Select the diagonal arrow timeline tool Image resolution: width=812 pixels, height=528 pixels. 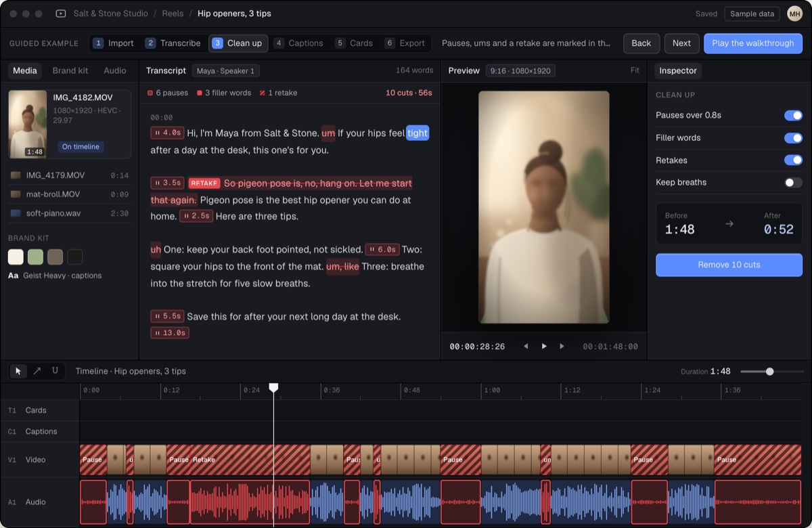click(37, 371)
